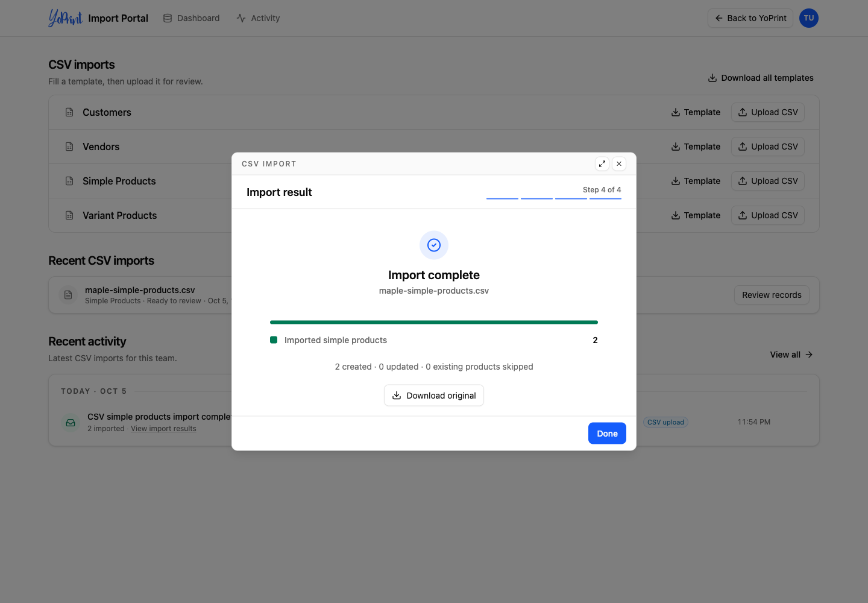
Task: Download the Variant Products template
Action: click(x=696, y=215)
